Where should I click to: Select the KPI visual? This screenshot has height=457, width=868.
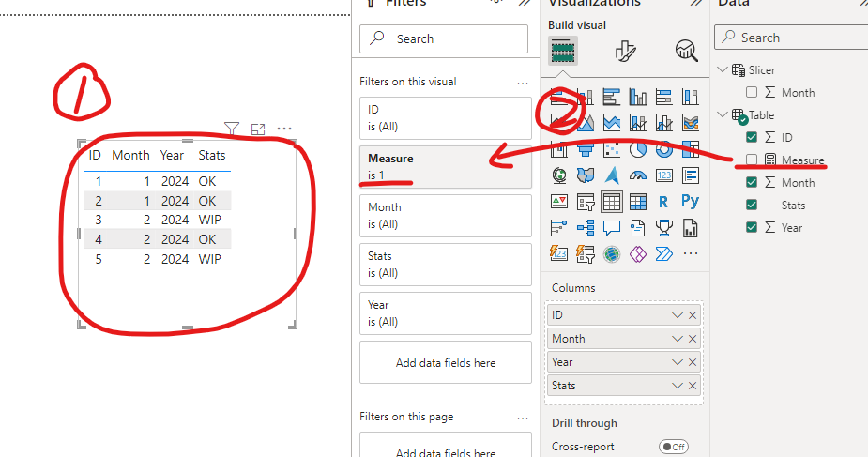[559, 202]
